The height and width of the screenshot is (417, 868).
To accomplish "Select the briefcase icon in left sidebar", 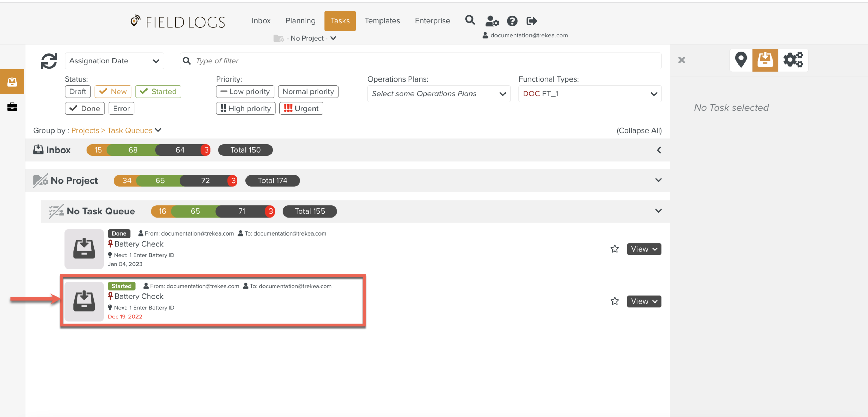I will coord(12,107).
